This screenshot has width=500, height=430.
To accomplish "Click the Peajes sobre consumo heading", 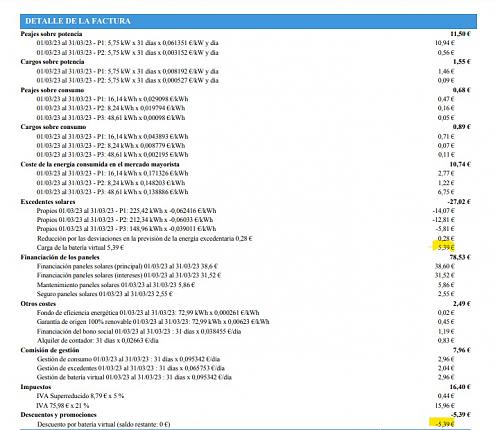I will click(52, 90).
